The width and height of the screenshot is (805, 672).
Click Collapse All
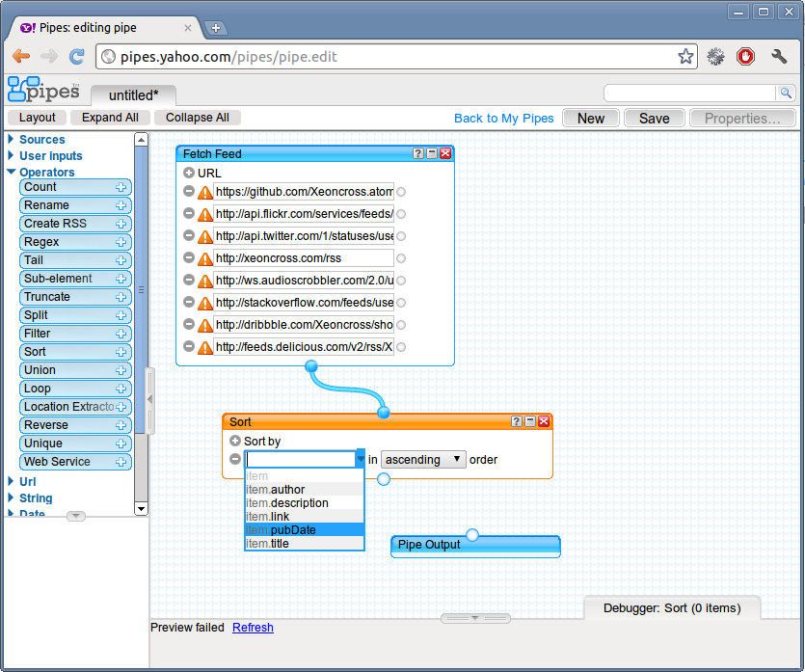(197, 118)
